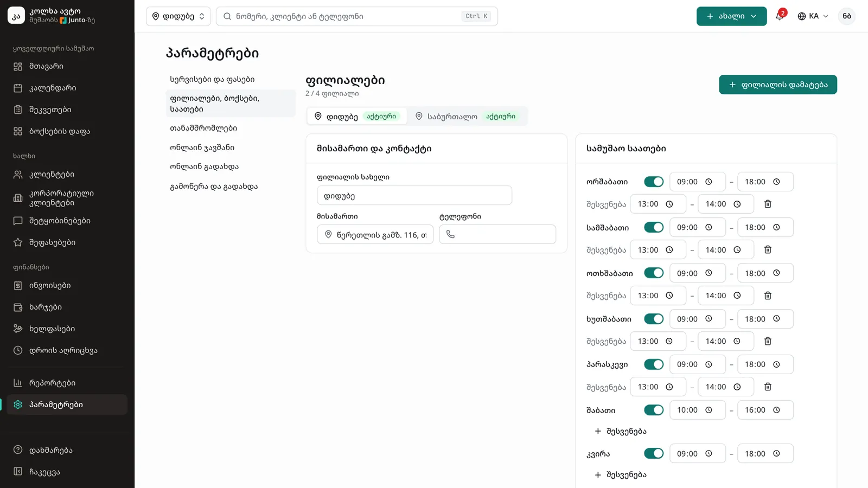The width and height of the screenshot is (868, 488).
Task: Open სერვისები და ფასები settings section
Action: [x=231, y=79]
